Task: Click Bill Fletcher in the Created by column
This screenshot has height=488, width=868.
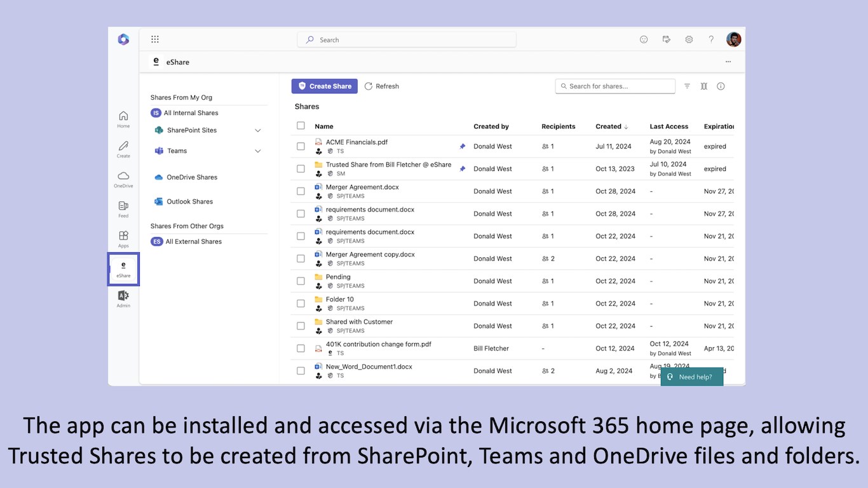Action: point(491,348)
